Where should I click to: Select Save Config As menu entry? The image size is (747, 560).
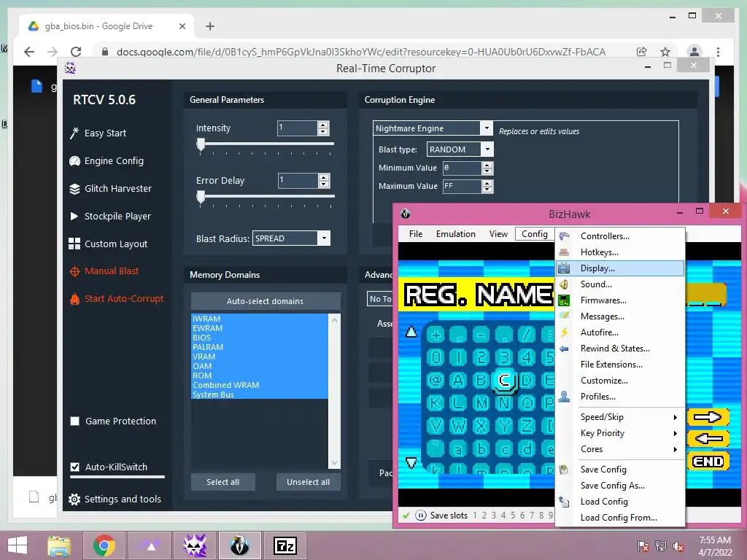[620, 486]
